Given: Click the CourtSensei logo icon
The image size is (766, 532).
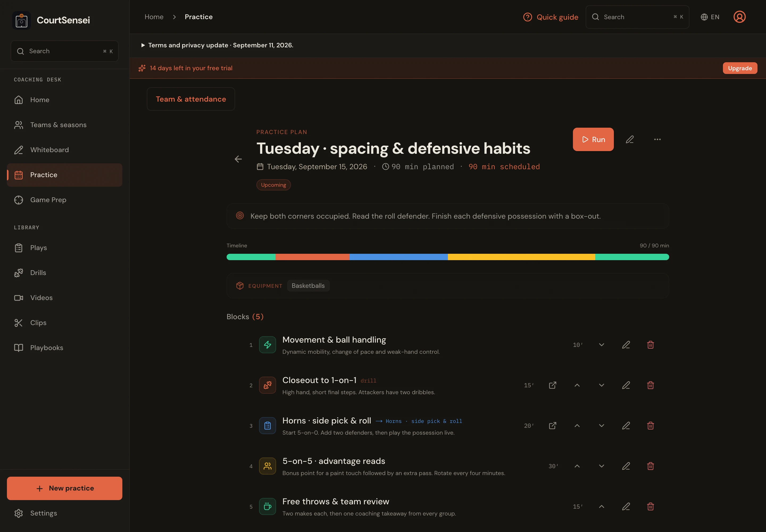Looking at the screenshot, I should pyautogui.click(x=21, y=20).
